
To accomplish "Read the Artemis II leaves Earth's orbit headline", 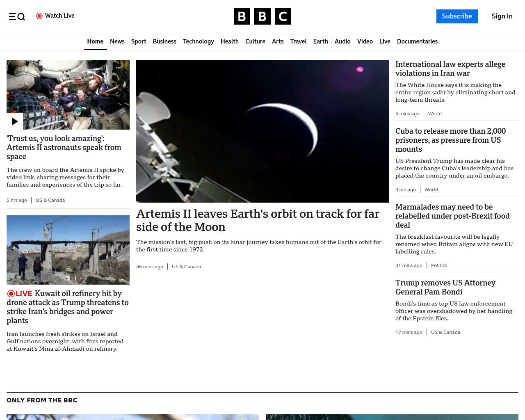I will coord(258,220).
